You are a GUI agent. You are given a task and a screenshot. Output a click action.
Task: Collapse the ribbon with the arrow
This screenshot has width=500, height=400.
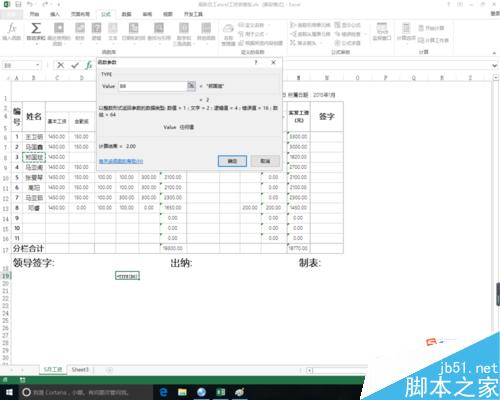(494, 53)
